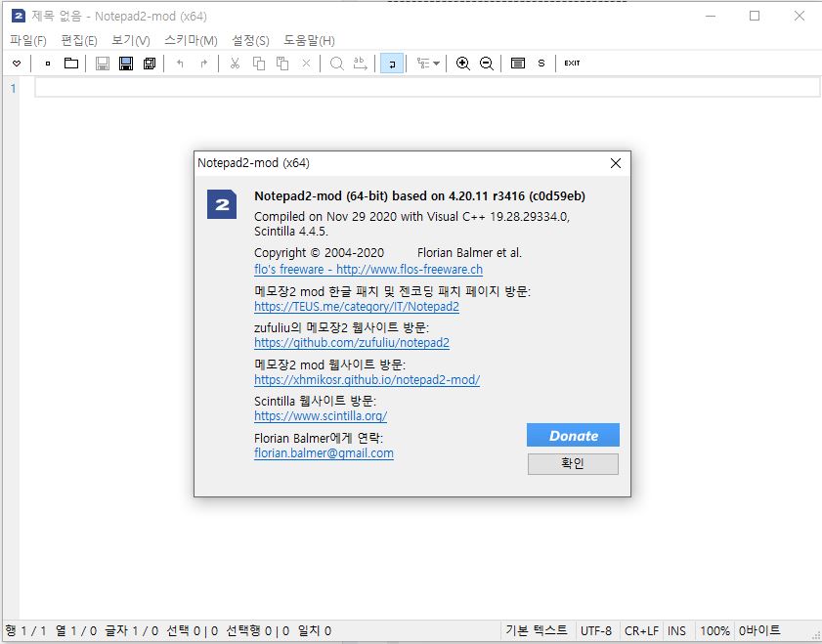Click the greyed-out Save toolbar icon
The height and width of the screenshot is (644, 822).
[x=103, y=64]
